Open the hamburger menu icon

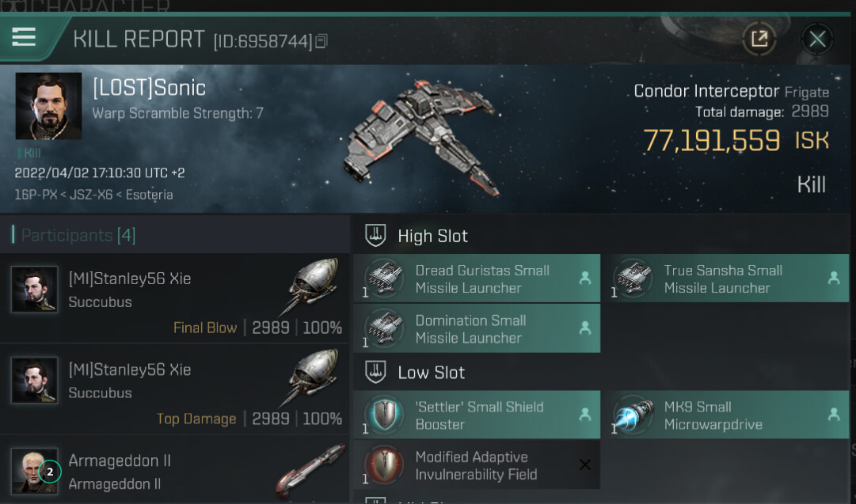click(24, 38)
